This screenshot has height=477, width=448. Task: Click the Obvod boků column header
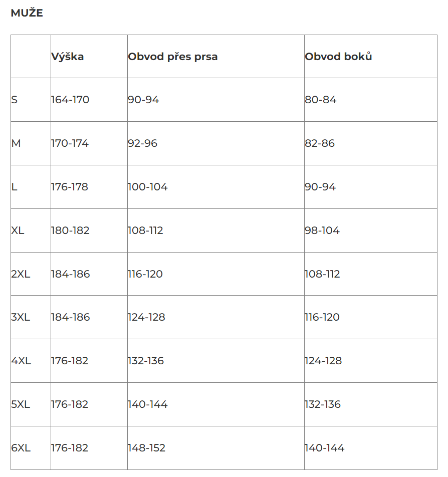(338, 57)
